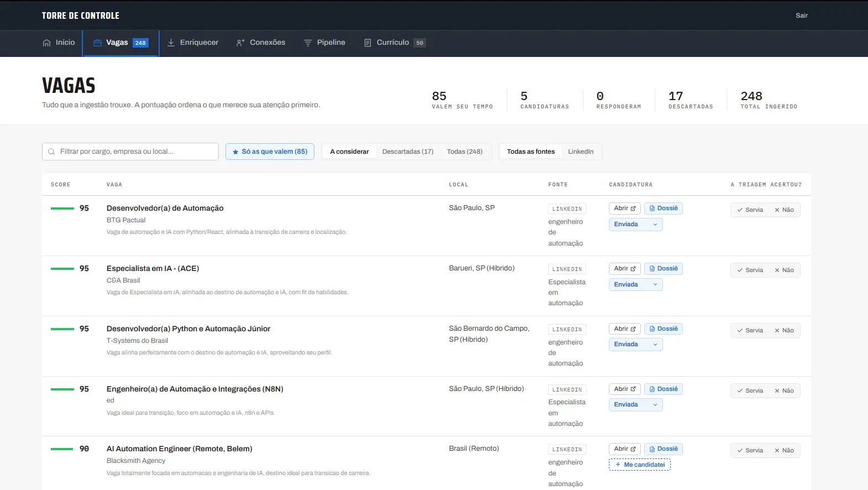Open the T-Systems do Brasil job via Abrir
Screen dimensions: 868x490
coord(625,329)
